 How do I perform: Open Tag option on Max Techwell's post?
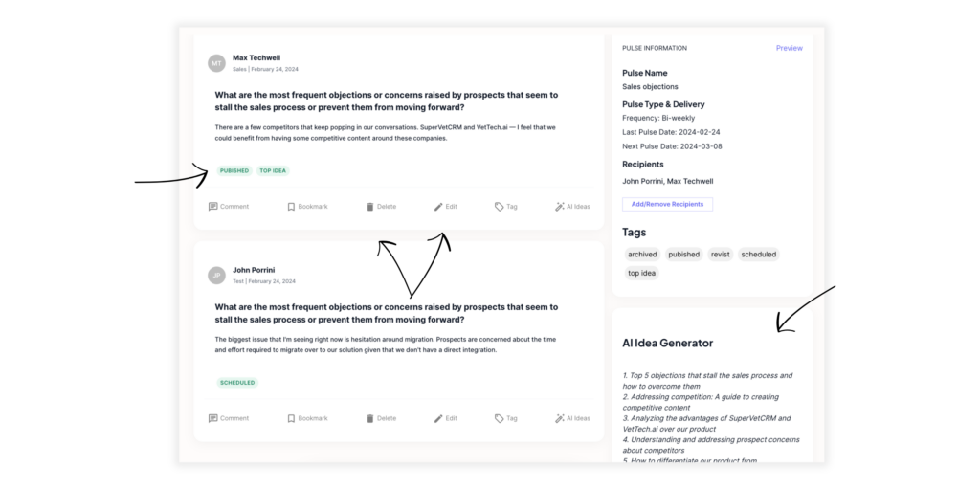[505, 207]
